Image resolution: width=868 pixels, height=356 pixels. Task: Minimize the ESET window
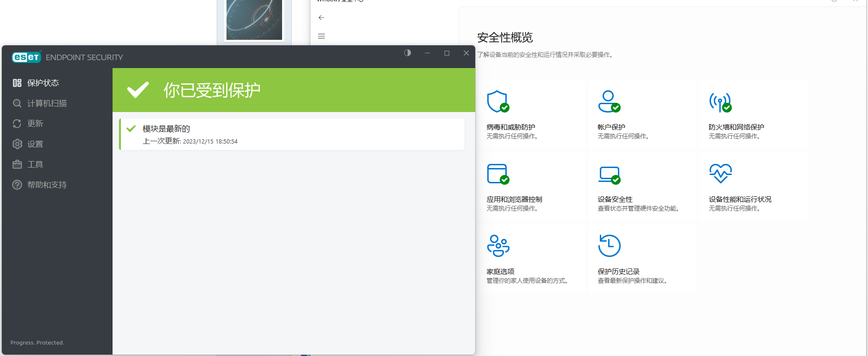pos(428,53)
